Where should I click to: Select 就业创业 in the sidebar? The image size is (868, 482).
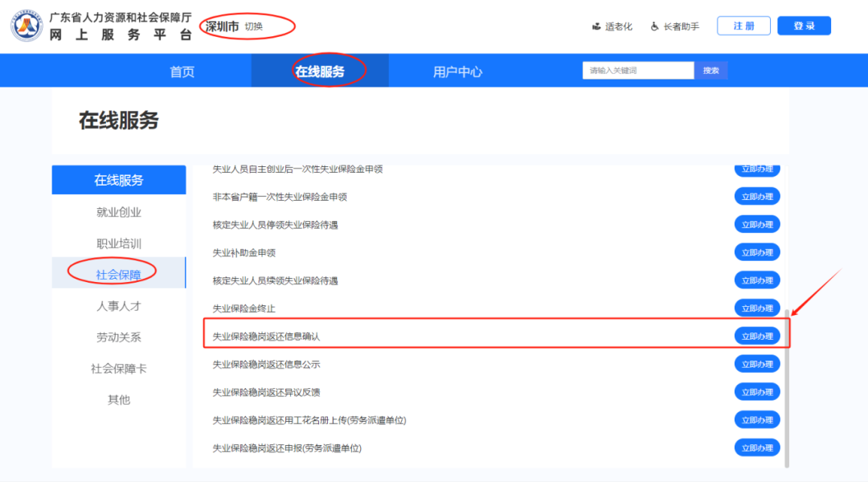pos(119,212)
